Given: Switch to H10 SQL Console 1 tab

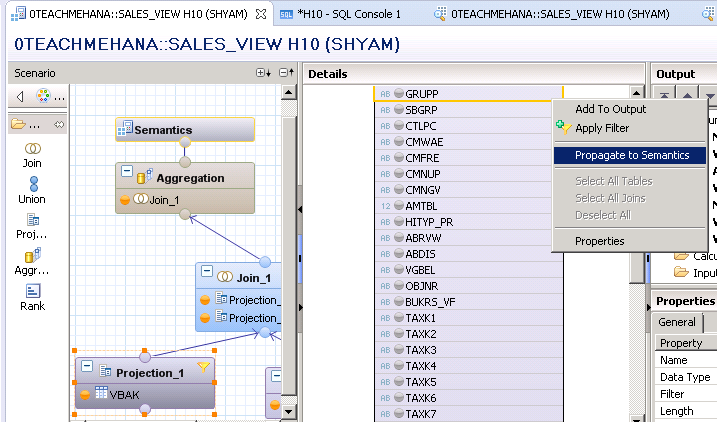Looking at the screenshot, I should coord(347,15).
